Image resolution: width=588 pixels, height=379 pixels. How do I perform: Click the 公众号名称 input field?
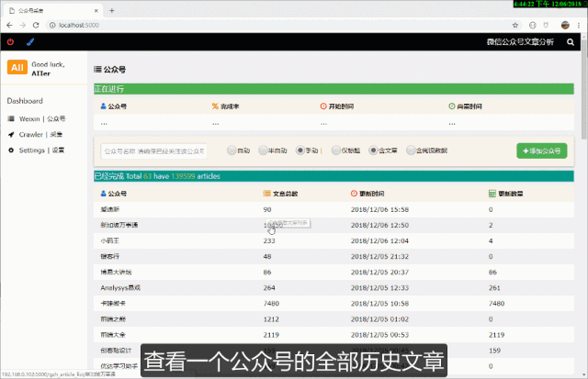pos(153,150)
